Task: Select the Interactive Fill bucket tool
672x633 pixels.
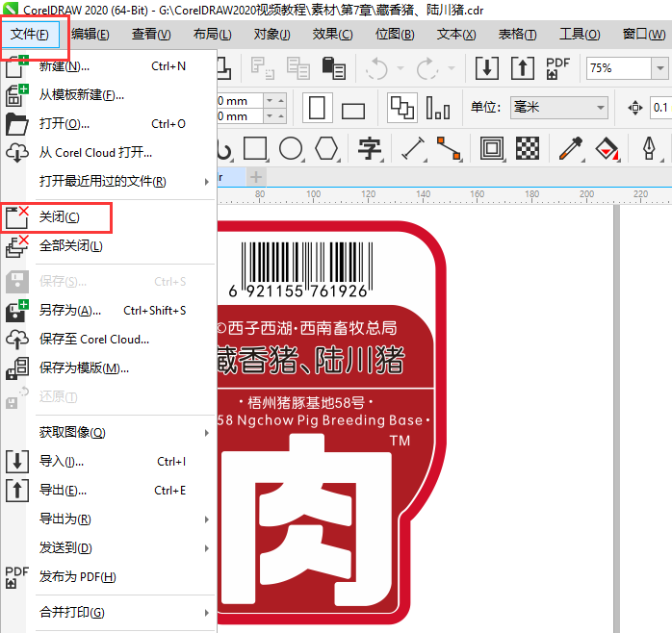Action: (607, 149)
